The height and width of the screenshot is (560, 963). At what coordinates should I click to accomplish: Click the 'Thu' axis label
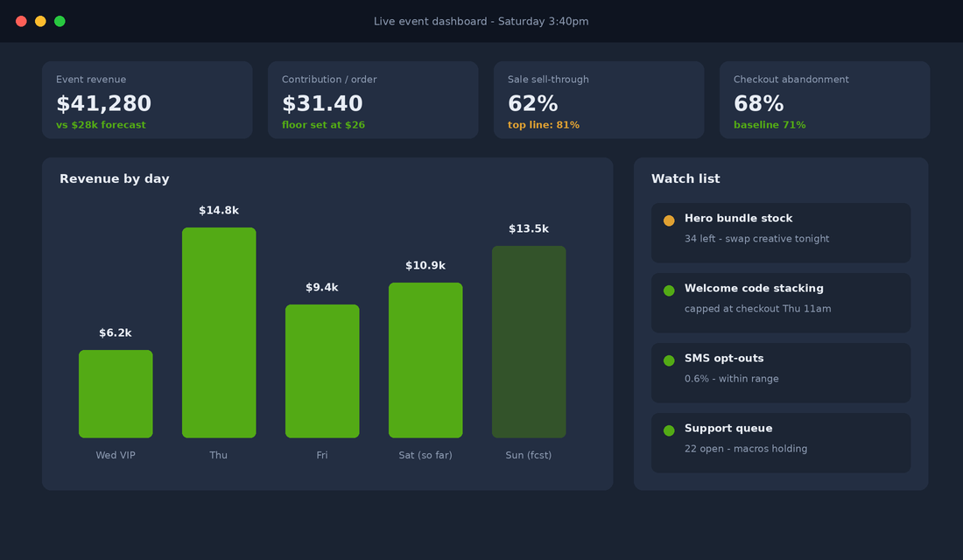click(x=219, y=455)
